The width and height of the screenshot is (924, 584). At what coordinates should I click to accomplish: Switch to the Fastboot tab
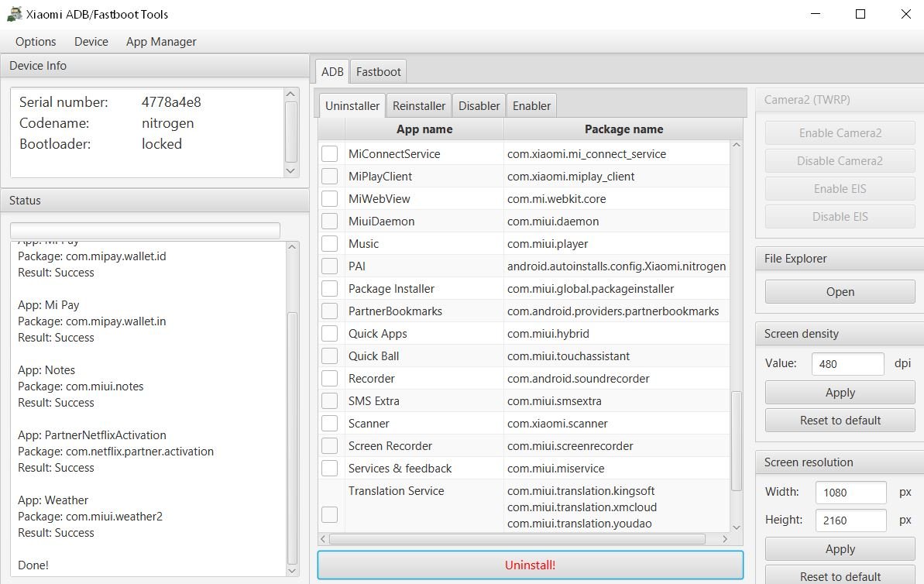(378, 71)
